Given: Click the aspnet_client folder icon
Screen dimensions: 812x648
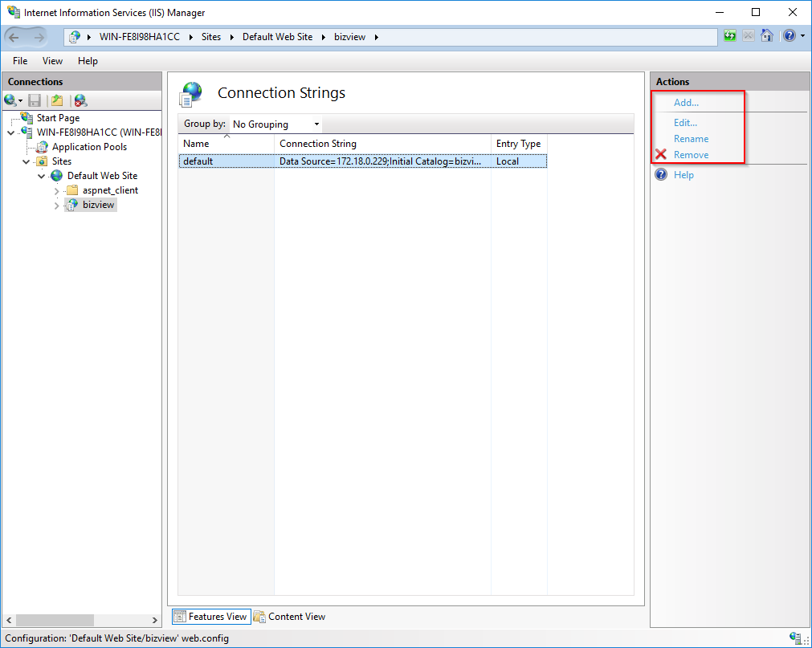Looking at the screenshot, I should pos(72,190).
